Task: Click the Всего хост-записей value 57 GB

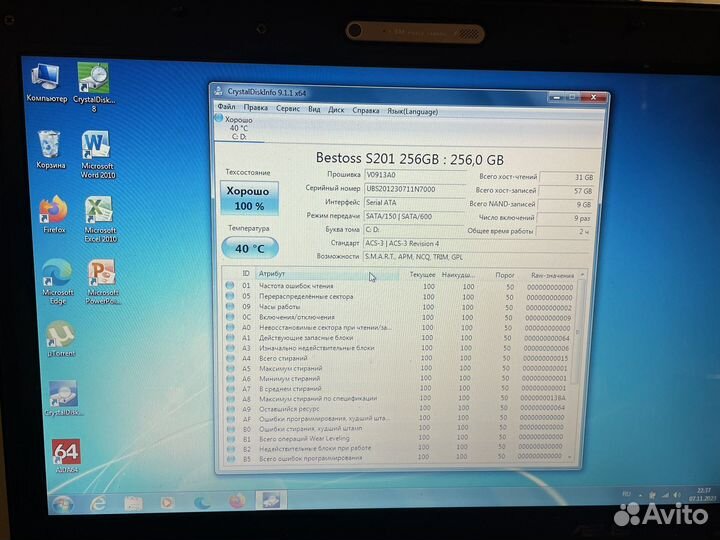Action: (x=566, y=191)
